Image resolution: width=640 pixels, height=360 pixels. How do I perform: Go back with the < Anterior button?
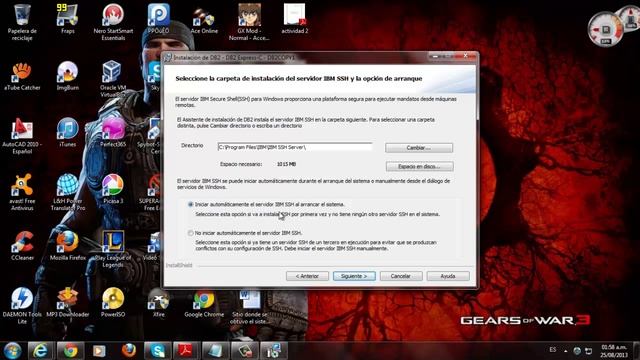click(307, 276)
